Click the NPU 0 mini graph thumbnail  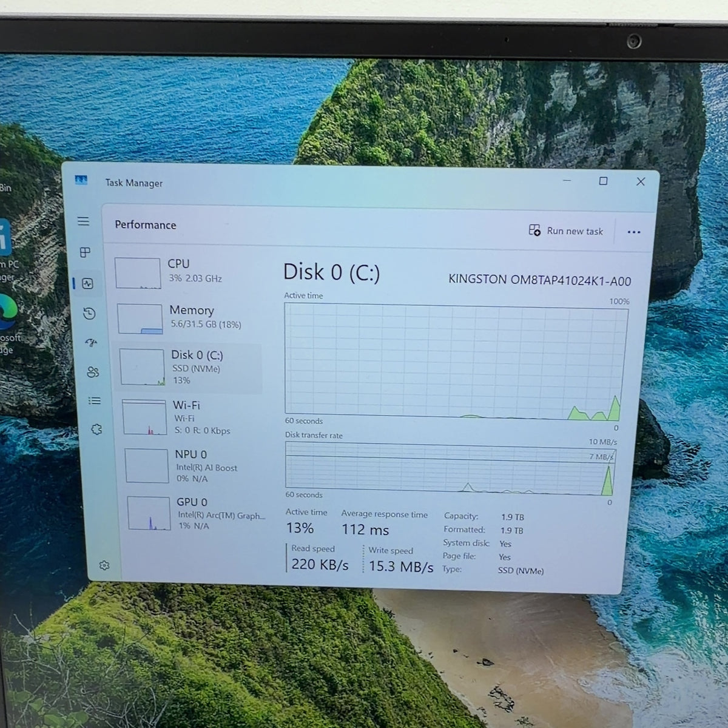(147, 466)
